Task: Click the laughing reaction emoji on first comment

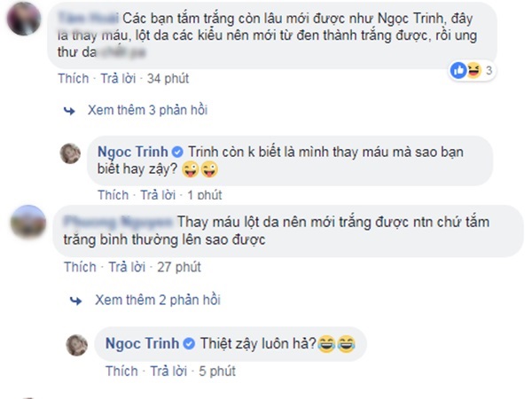Action: (472, 71)
